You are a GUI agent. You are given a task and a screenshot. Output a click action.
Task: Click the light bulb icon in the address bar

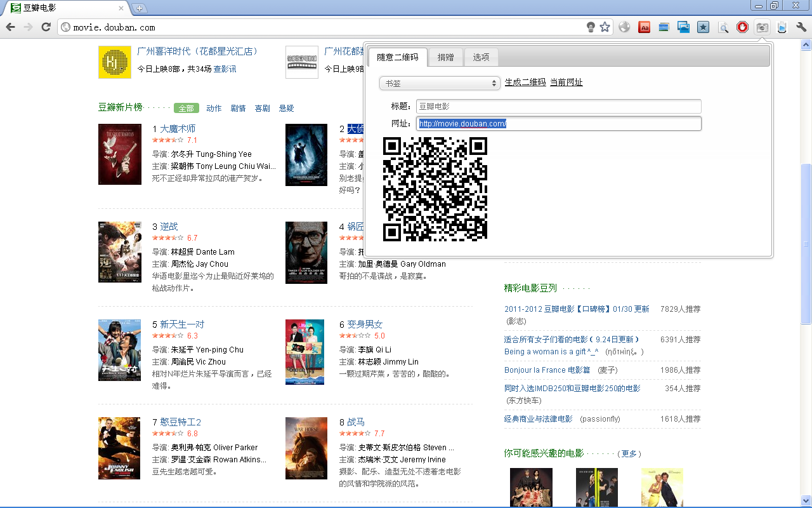click(x=591, y=27)
